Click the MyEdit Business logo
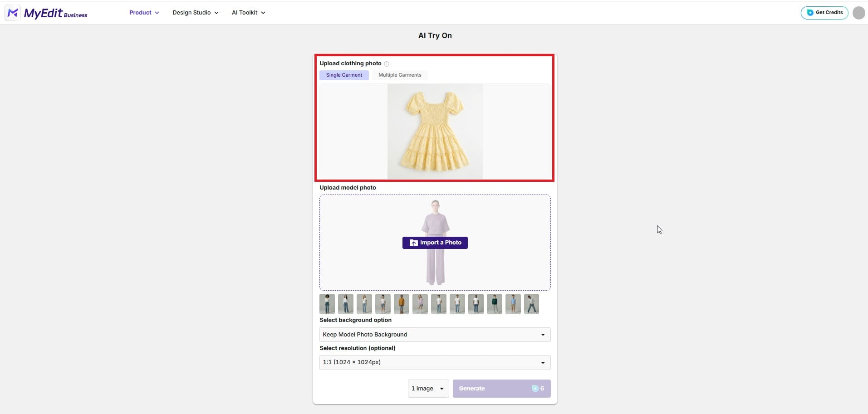 (x=47, y=13)
